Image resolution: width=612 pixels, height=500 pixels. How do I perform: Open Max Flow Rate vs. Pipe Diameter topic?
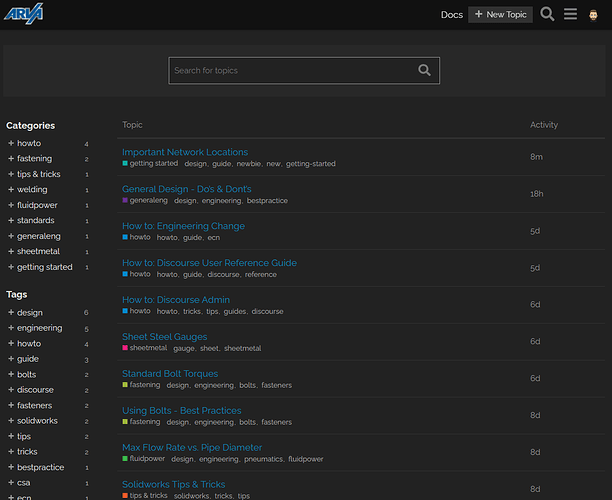192,448
